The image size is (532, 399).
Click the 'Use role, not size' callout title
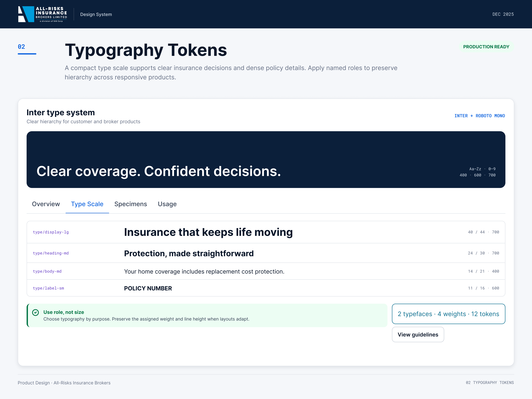(64, 312)
